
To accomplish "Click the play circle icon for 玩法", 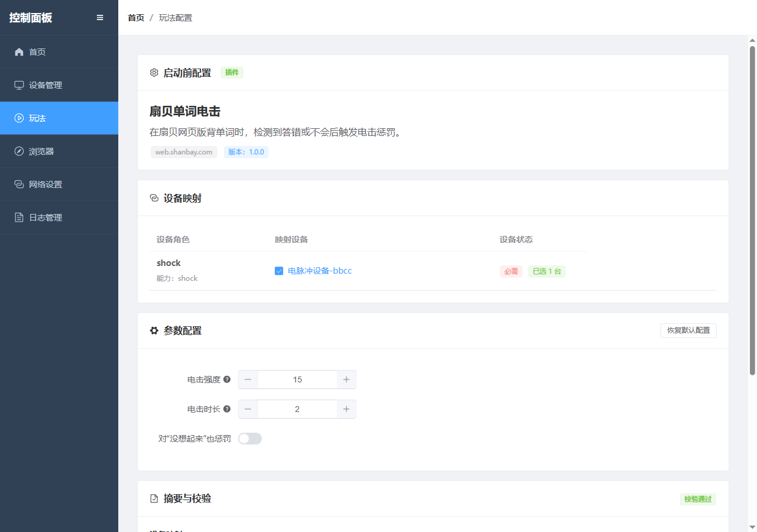I will pos(19,118).
